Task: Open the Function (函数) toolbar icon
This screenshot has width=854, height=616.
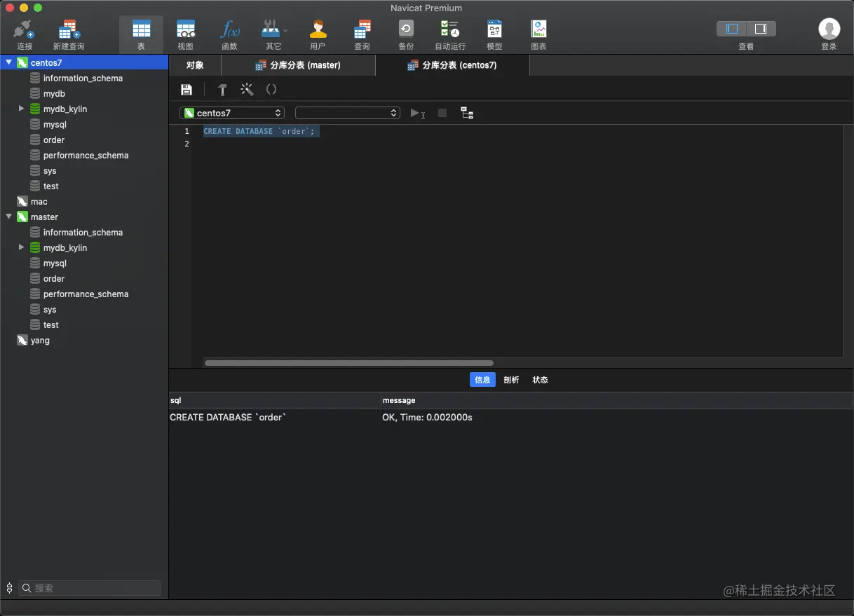Action: [x=229, y=34]
